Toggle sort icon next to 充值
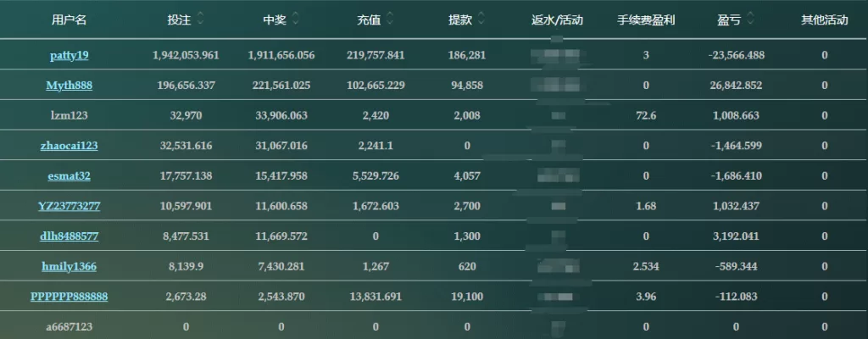 coord(389,19)
